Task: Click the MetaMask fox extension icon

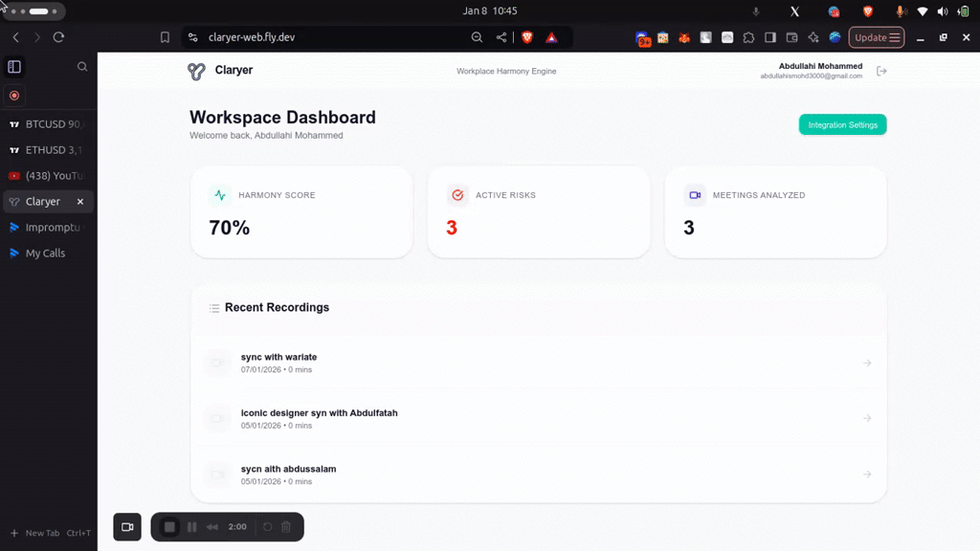Action: click(x=684, y=37)
